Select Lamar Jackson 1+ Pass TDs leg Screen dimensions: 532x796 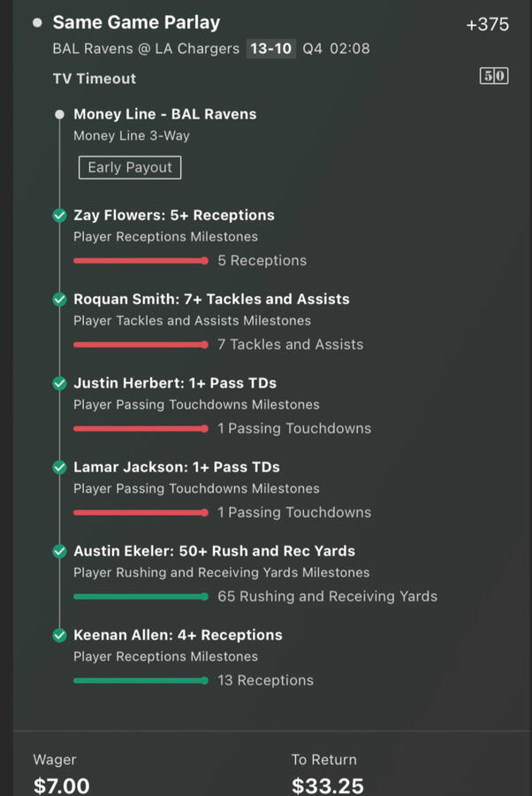177,467
